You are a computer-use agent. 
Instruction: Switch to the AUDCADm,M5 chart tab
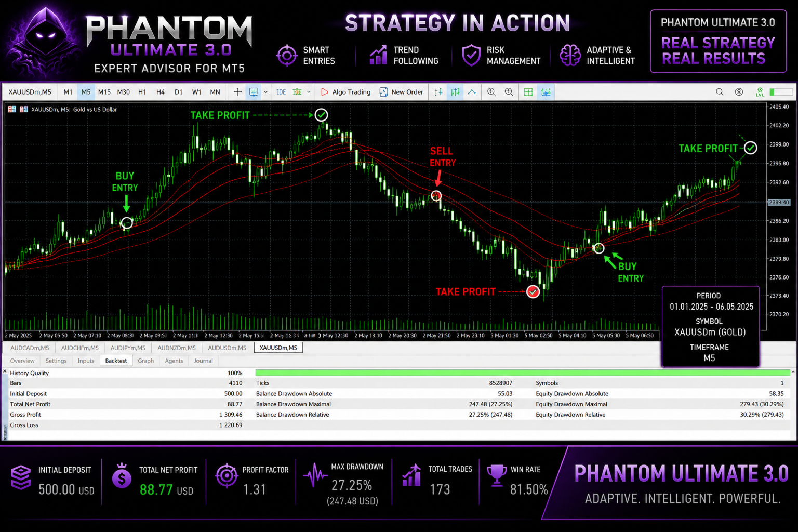click(30, 348)
